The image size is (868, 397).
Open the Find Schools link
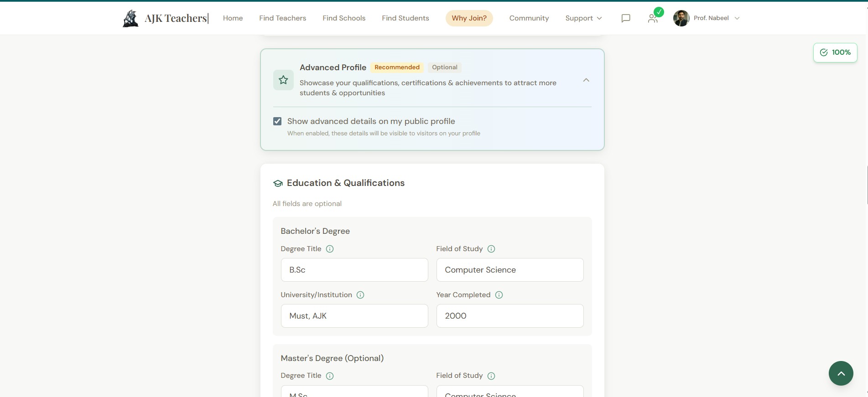click(344, 18)
